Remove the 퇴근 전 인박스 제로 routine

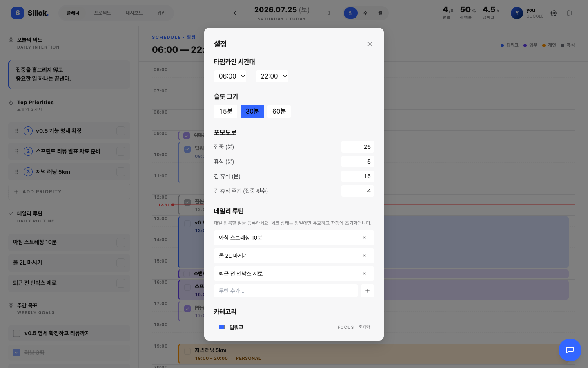coord(364,274)
